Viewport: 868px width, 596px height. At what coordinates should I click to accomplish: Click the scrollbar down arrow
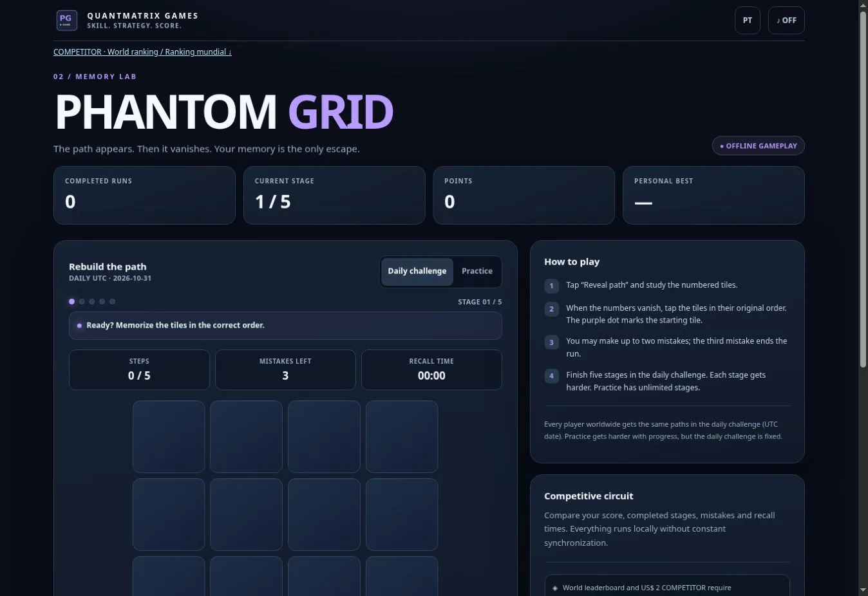click(863, 590)
